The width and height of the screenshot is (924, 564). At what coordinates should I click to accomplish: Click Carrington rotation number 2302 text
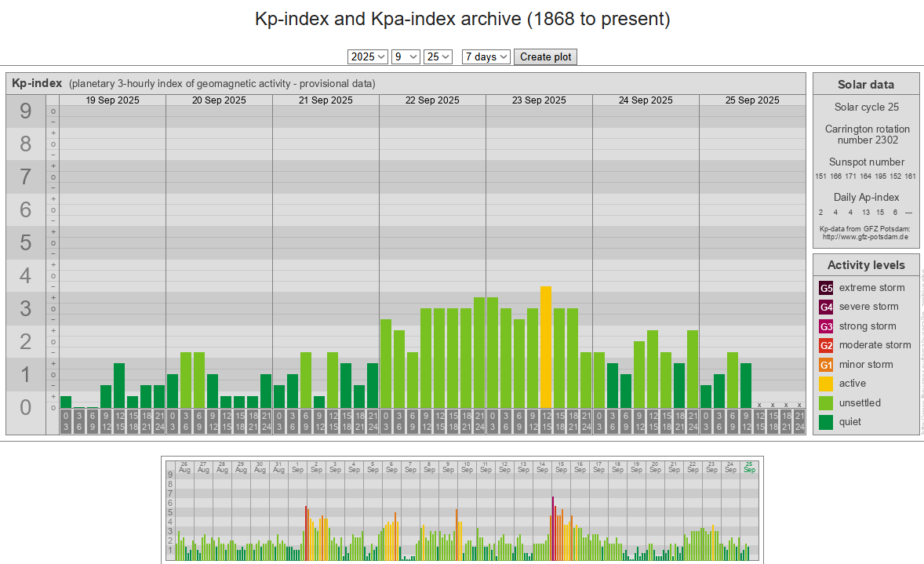click(867, 134)
